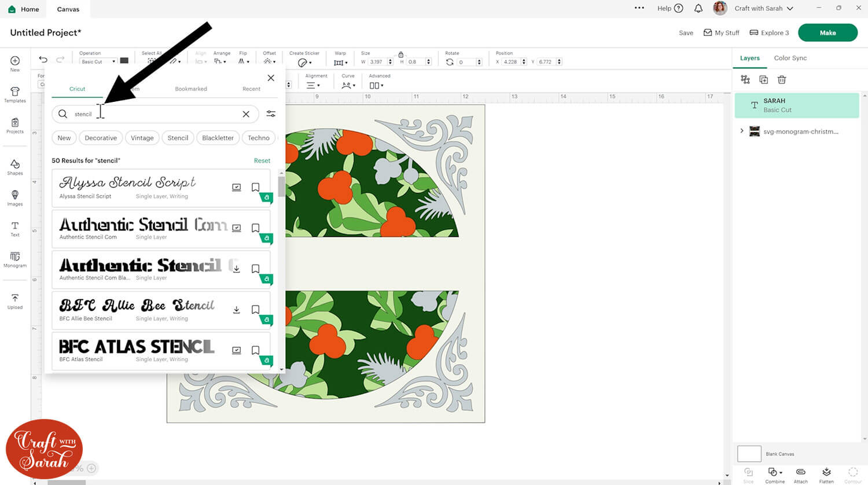Delete the selected layer with the trash icon
Image resolution: width=868 pixels, height=485 pixels.
point(782,79)
